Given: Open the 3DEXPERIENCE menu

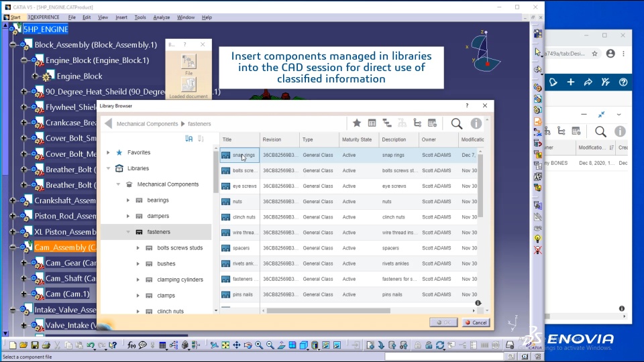Looking at the screenshot, I should point(44,17).
